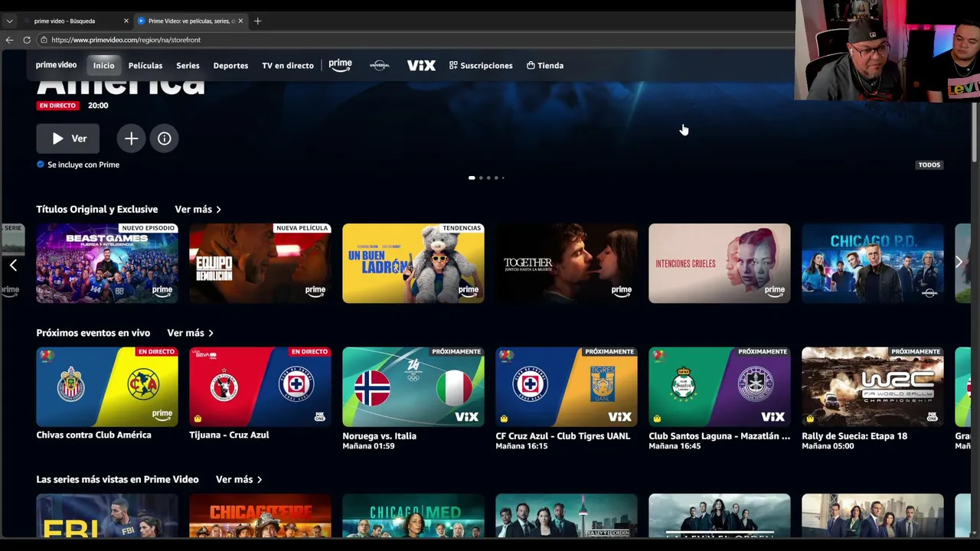Open Chicago Fire series thumbnail
Image resolution: width=980 pixels, height=551 pixels.
click(260, 516)
